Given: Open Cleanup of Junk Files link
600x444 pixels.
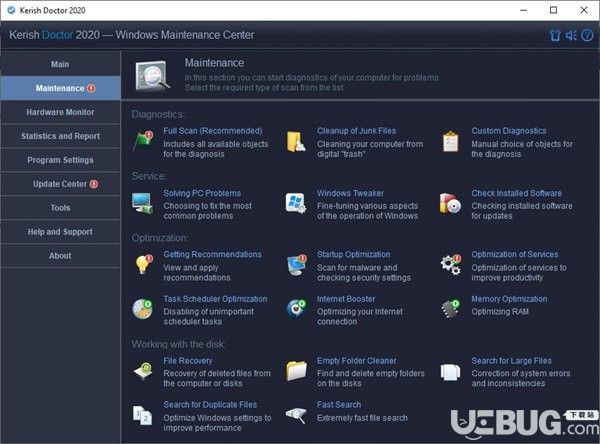Looking at the screenshot, I should tap(356, 131).
